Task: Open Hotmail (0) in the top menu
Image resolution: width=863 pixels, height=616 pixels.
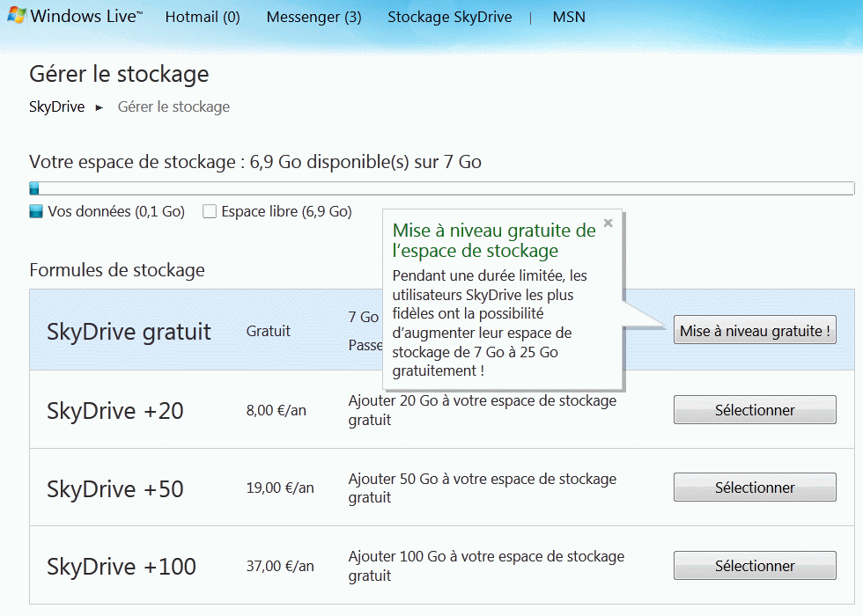Action: [203, 17]
